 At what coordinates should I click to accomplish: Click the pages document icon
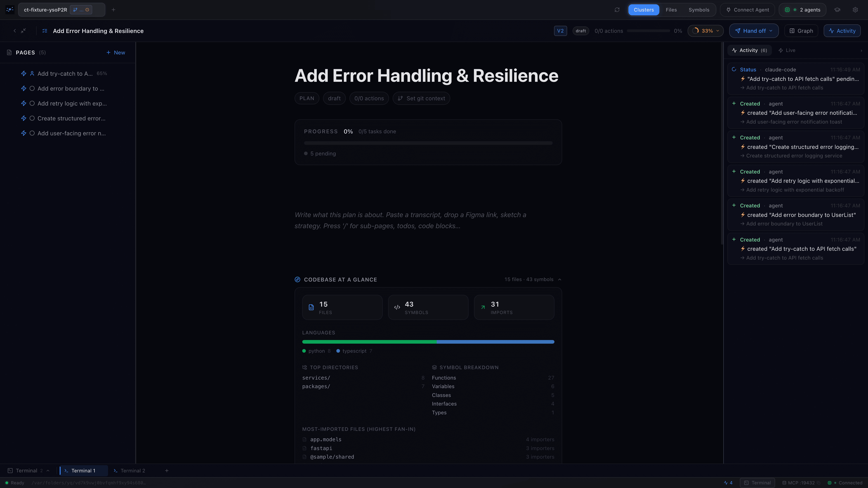coord(9,53)
